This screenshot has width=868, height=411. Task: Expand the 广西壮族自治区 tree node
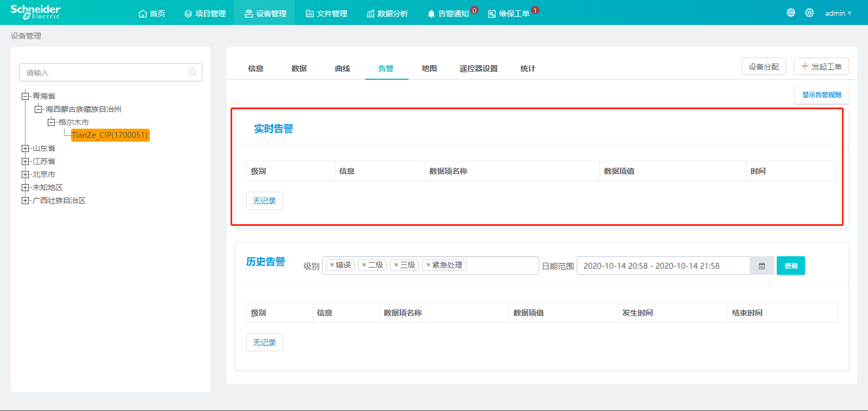pos(25,200)
